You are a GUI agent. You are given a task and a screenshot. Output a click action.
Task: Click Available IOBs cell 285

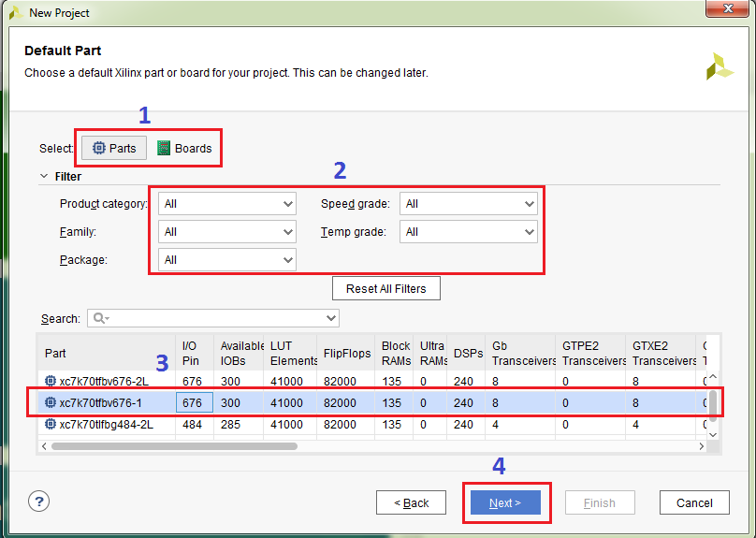coord(239,424)
